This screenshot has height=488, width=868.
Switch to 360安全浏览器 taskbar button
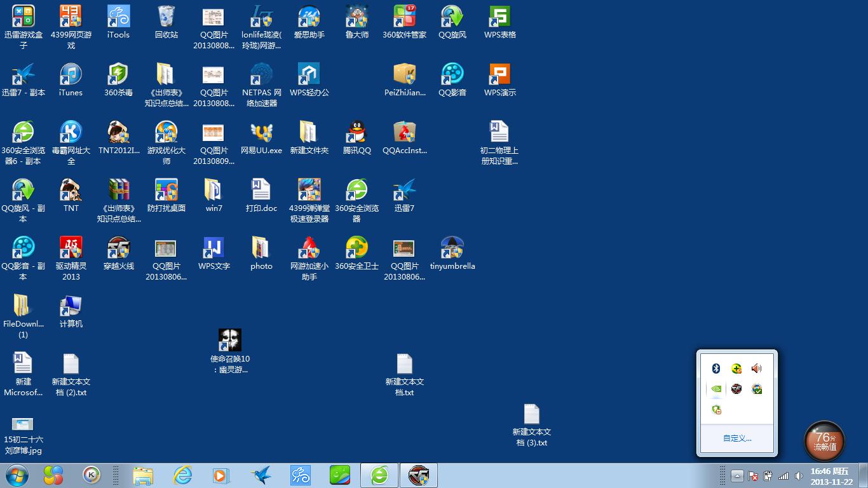(x=379, y=475)
